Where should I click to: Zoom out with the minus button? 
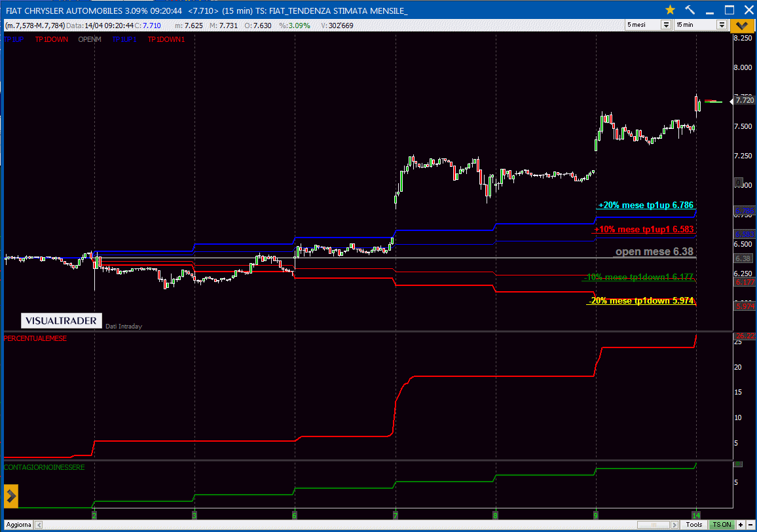(750, 525)
